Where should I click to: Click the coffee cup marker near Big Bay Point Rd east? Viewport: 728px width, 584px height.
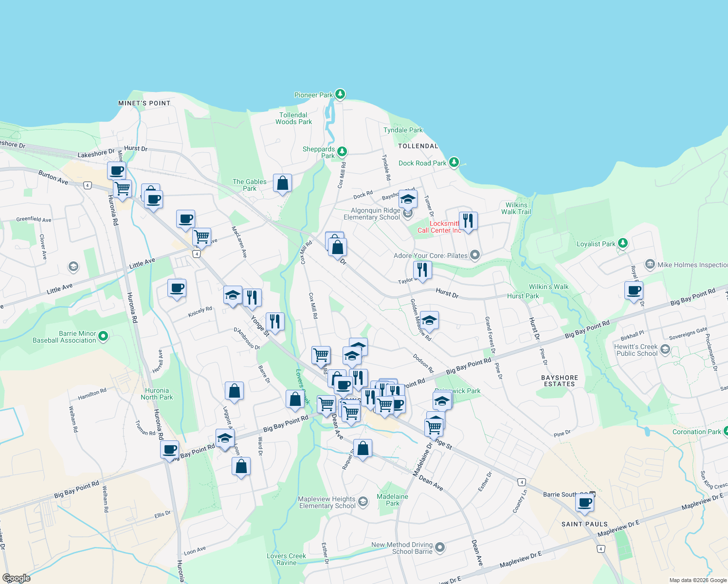tap(633, 291)
